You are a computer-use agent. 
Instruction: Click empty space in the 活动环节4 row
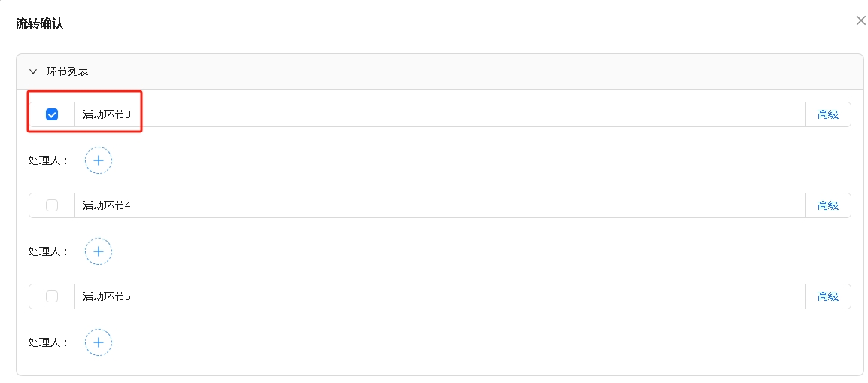coord(451,205)
